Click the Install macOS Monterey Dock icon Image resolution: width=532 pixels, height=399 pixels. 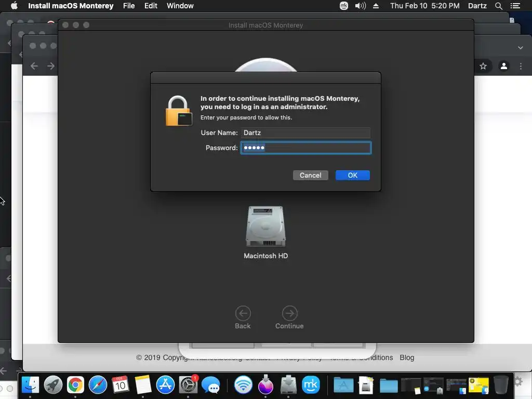(265, 385)
